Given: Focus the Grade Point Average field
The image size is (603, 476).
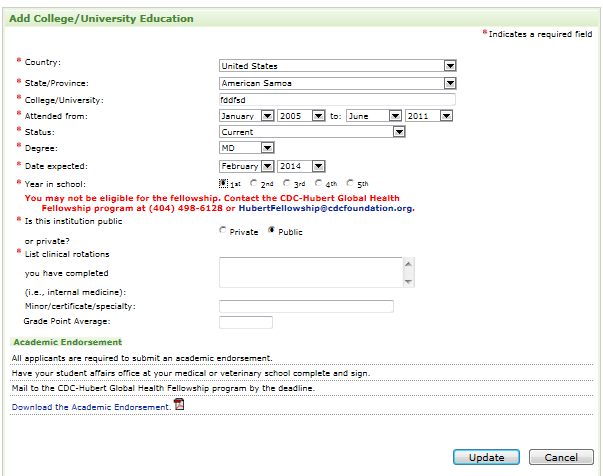Looking at the screenshot, I should click(x=245, y=322).
